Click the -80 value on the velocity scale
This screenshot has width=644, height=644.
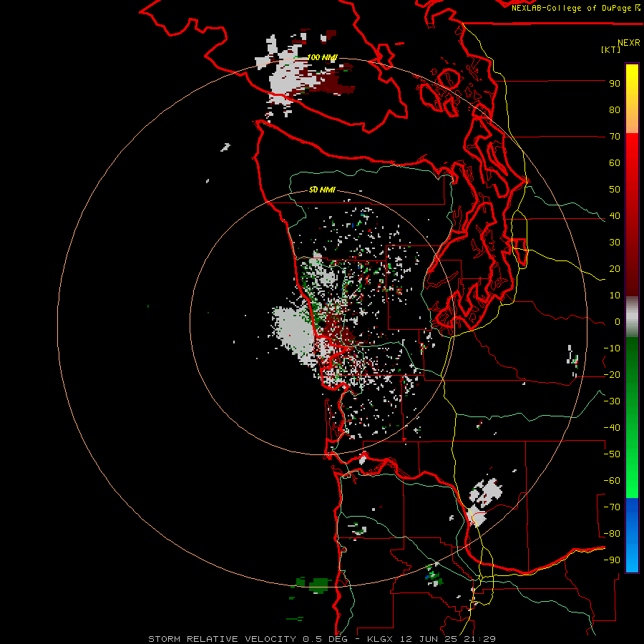(x=612, y=534)
